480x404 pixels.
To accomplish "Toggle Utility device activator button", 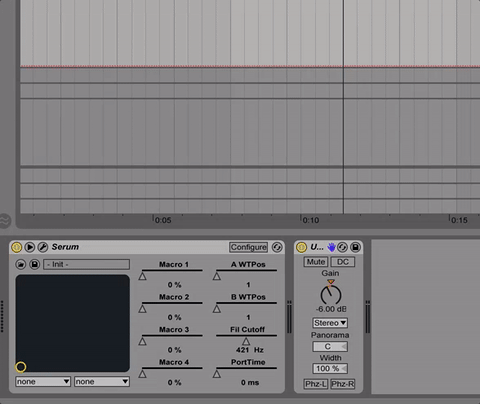I will pos(301,247).
